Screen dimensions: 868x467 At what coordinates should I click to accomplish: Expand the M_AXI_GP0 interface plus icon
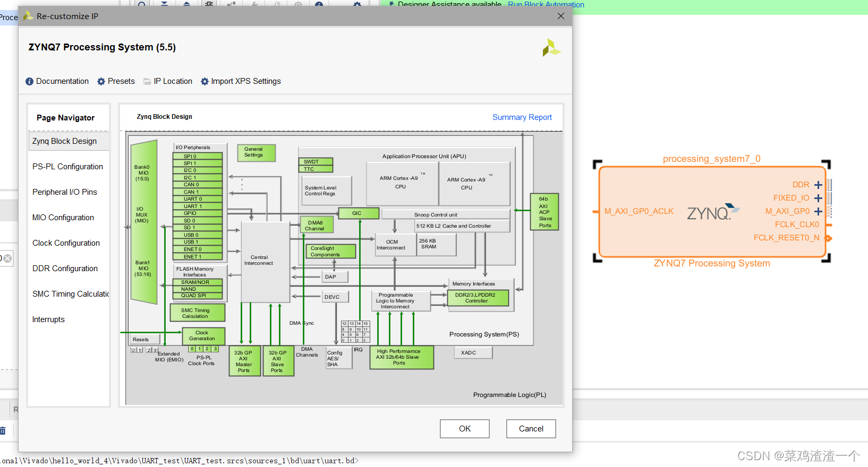[818, 211]
